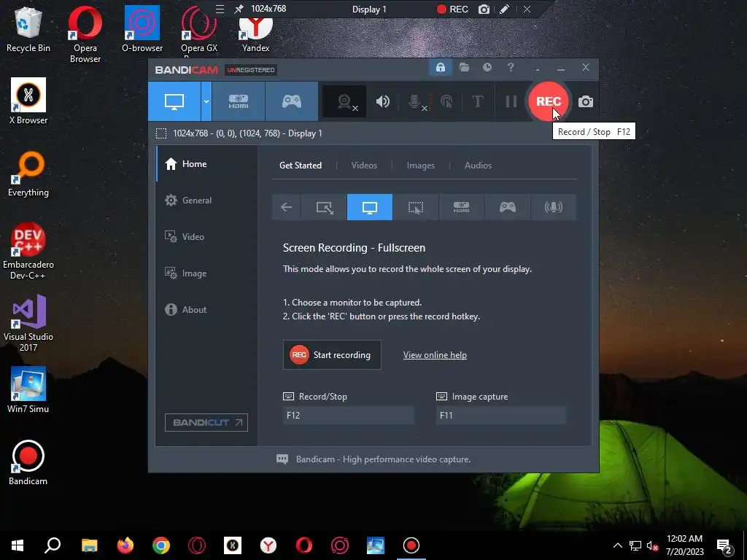
Task: Click Record/Stop hotkey field F12
Action: click(x=348, y=415)
